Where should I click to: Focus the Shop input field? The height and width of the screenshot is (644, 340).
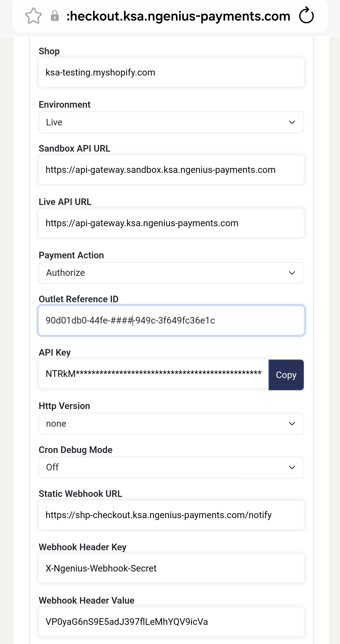pos(171,73)
